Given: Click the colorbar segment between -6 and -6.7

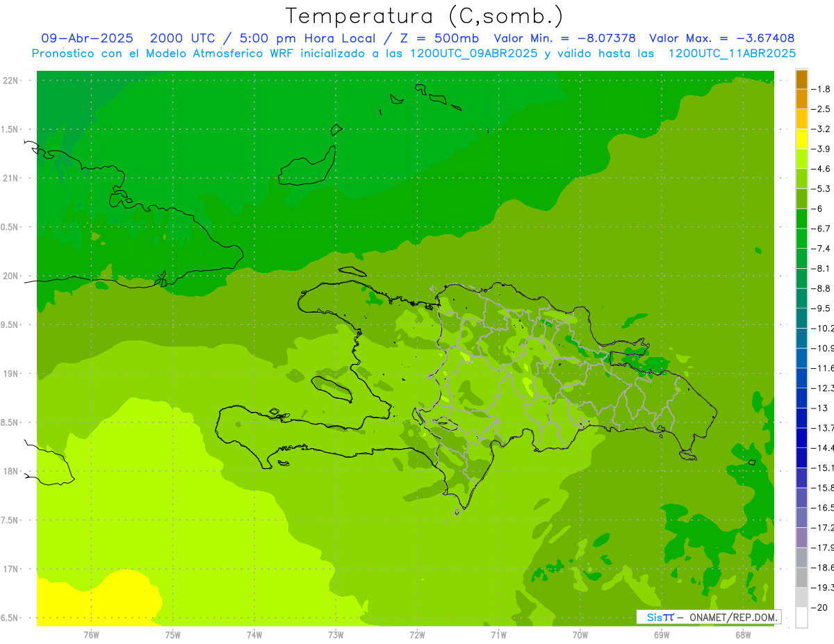Looking at the screenshot, I should coord(801,219).
